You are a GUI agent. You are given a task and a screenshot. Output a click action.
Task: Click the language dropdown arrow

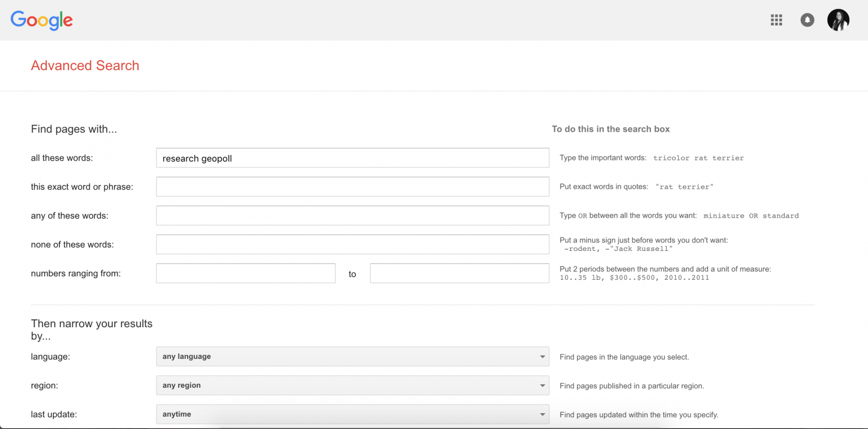542,357
